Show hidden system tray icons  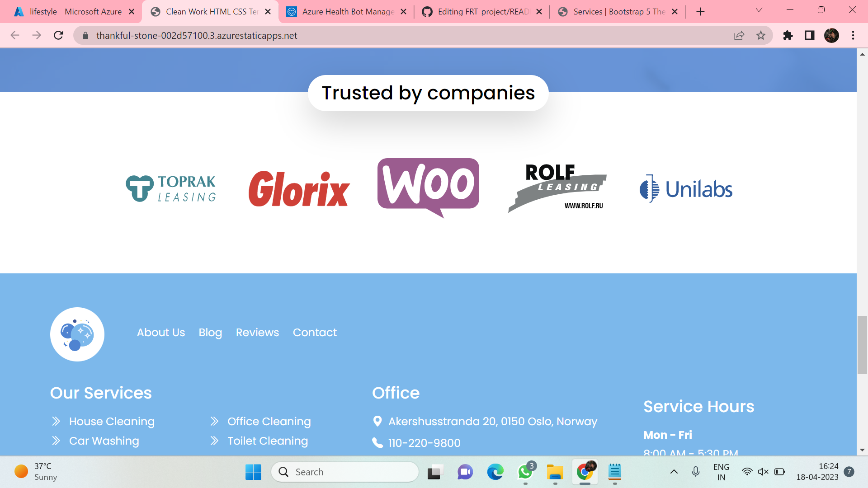674,472
